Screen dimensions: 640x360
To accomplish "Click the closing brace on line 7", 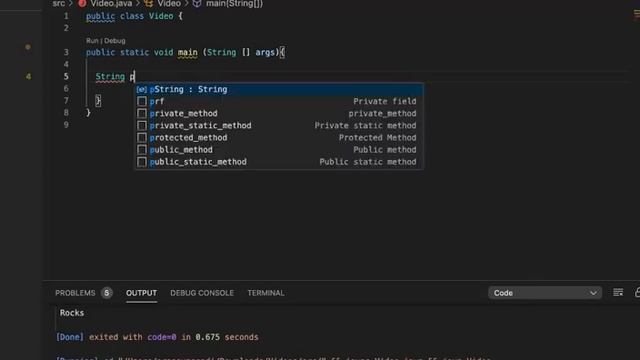I will point(98,101).
